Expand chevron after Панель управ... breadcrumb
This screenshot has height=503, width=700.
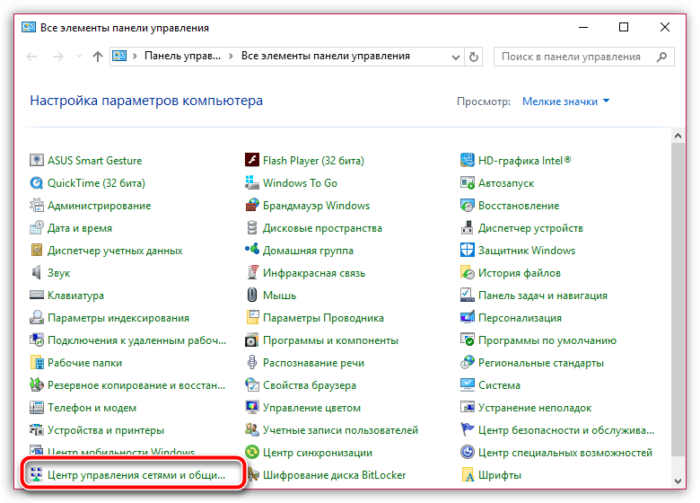[x=231, y=56]
